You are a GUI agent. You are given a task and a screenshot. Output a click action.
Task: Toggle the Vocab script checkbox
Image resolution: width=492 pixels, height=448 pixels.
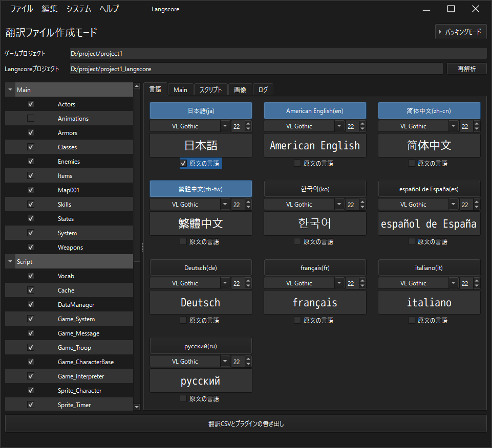(x=30, y=276)
